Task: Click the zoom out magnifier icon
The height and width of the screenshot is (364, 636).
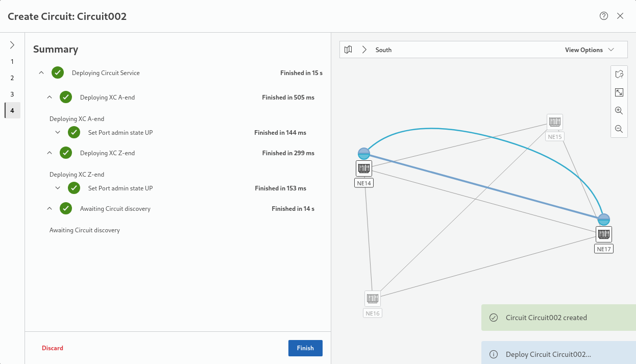Action: 619,129
